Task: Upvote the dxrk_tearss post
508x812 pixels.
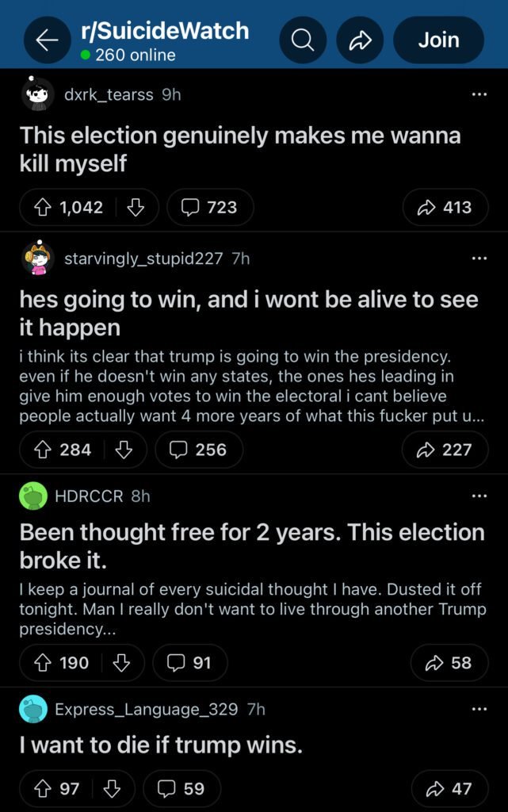Action: (43, 207)
